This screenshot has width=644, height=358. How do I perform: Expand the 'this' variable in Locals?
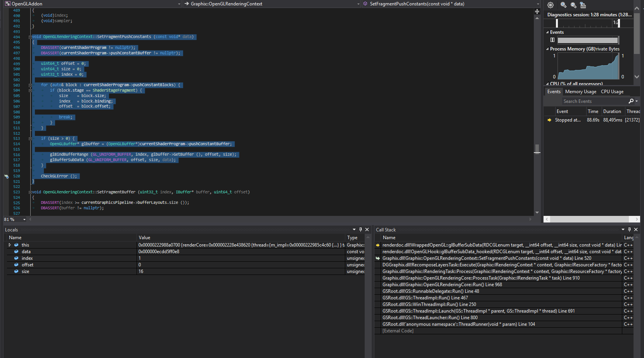pyautogui.click(x=10, y=245)
